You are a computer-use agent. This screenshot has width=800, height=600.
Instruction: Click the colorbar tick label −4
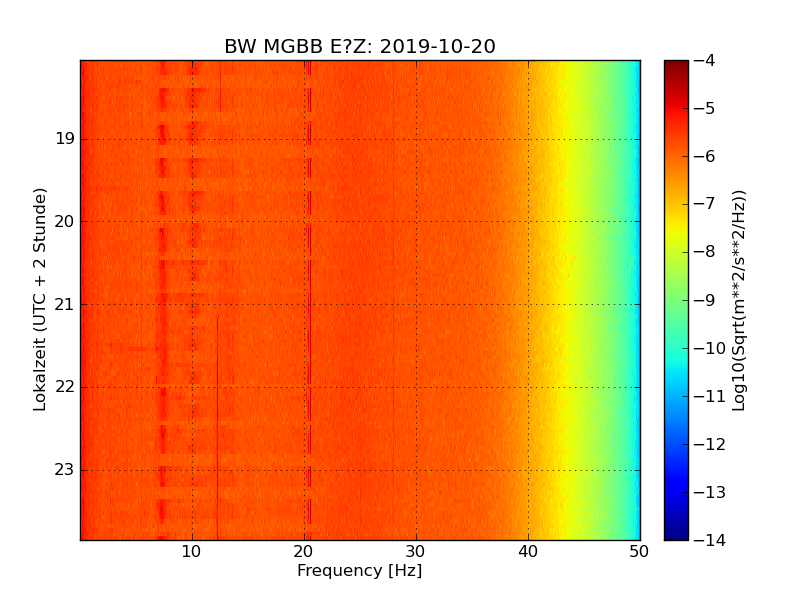(705, 60)
